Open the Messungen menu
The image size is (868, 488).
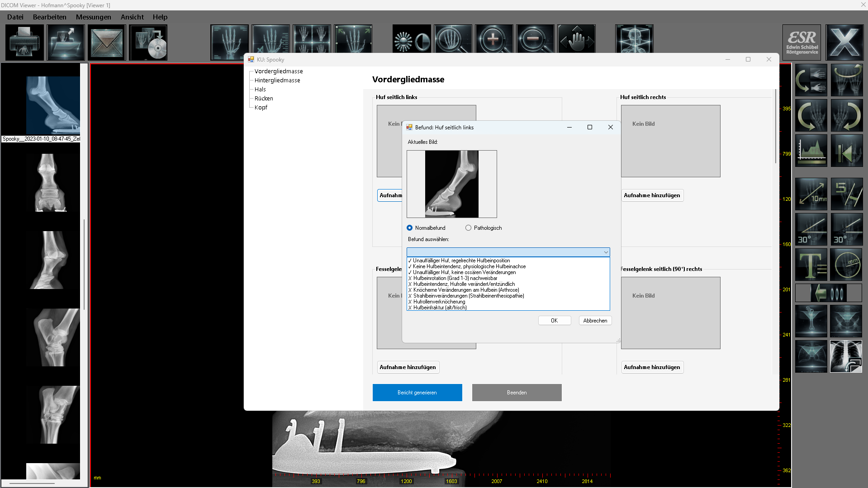[94, 17]
